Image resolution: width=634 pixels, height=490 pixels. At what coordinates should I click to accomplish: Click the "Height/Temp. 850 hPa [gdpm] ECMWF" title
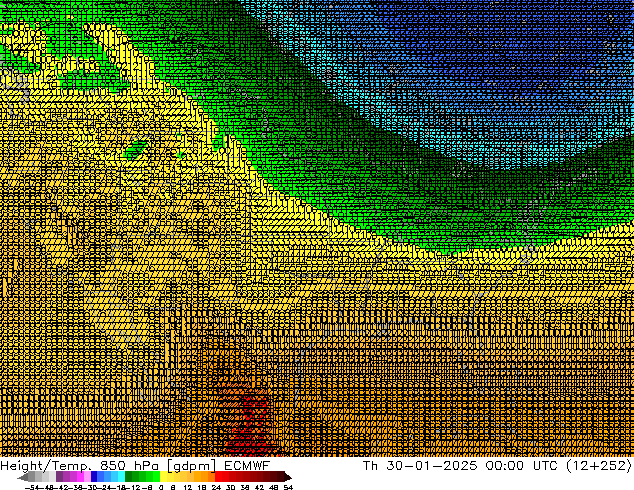click(135, 465)
